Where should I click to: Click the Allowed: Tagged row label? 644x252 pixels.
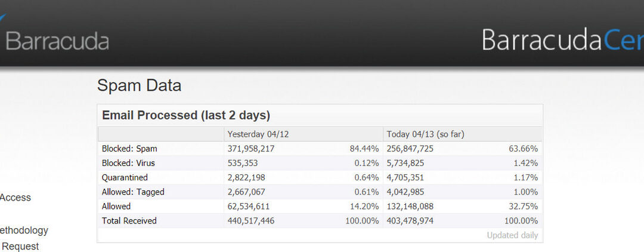pyautogui.click(x=133, y=192)
